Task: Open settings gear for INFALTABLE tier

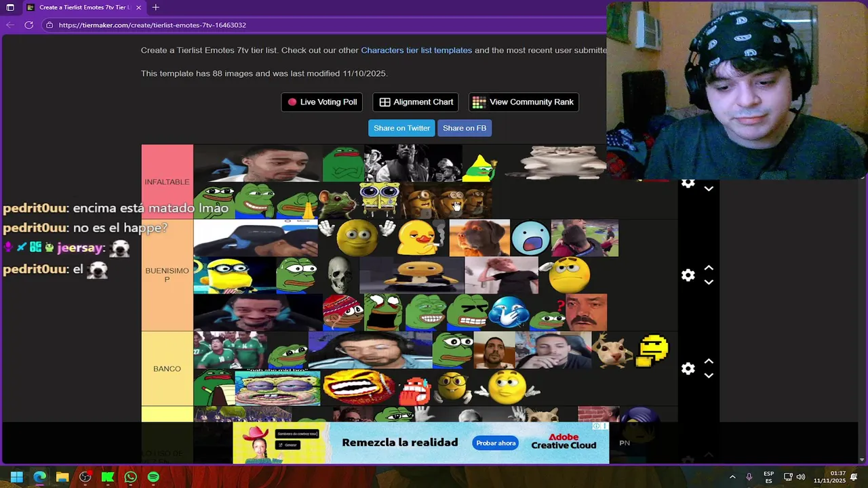Action: pos(688,184)
